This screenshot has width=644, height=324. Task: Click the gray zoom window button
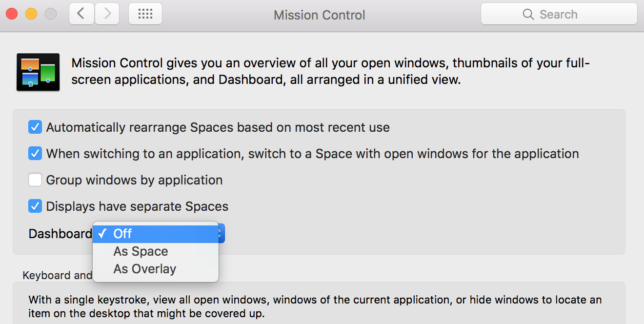point(51,14)
